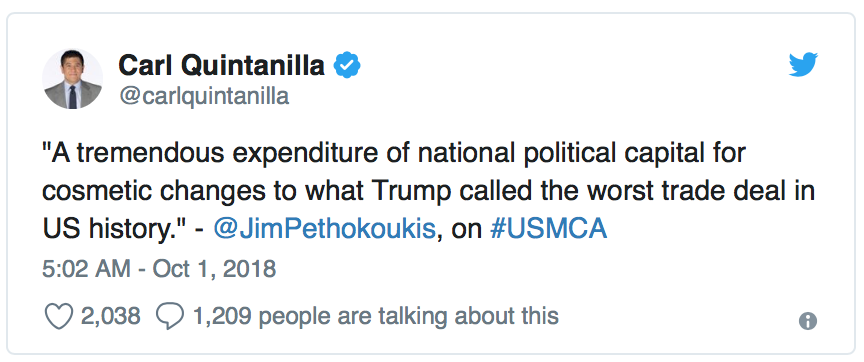Open the @JimPethokoukis mention

(x=324, y=229)
